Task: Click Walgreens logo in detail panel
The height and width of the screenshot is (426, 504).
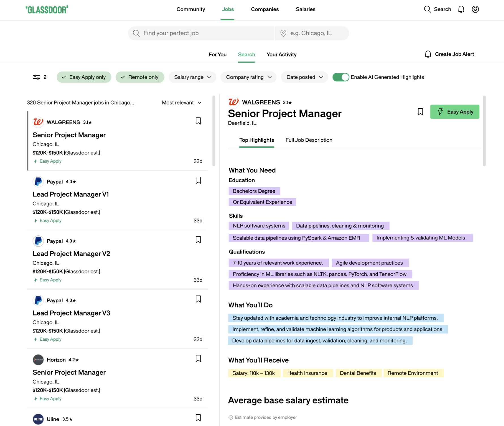Action: pos(234,102)
